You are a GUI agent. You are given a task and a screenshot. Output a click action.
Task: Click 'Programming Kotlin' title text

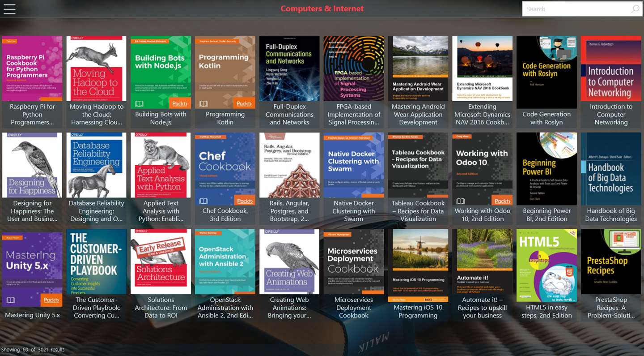coord(225,118)
